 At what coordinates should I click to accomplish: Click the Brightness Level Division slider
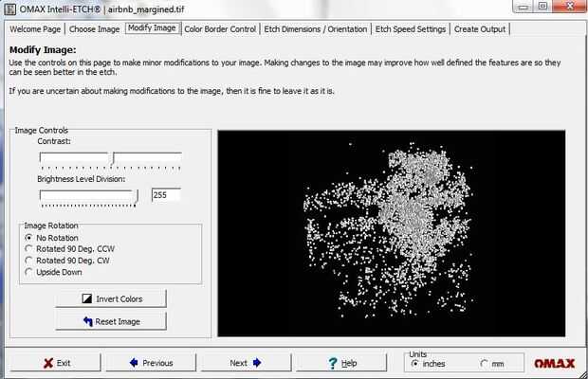[x=89, y=198]
